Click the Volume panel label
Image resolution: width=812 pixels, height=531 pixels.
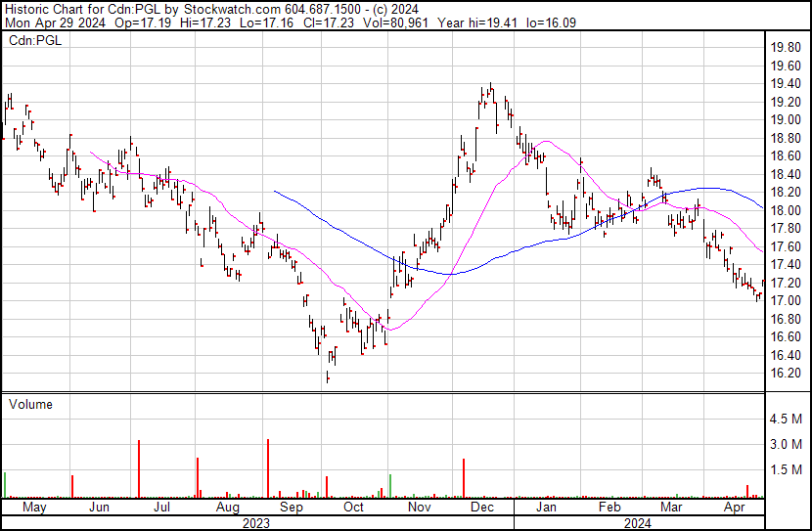[x=30, y=404]
